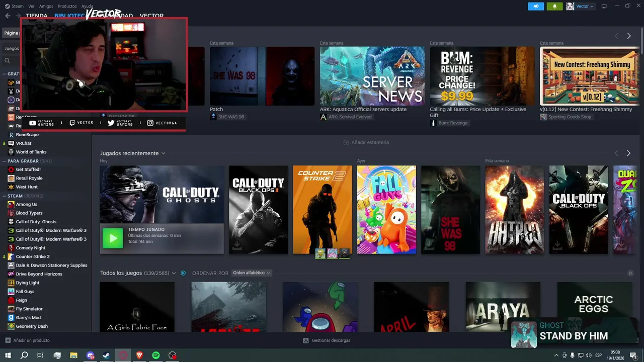Click the Blood Typers game icon
The width and height of the screenshot is (644, 362).
point(11,213)
